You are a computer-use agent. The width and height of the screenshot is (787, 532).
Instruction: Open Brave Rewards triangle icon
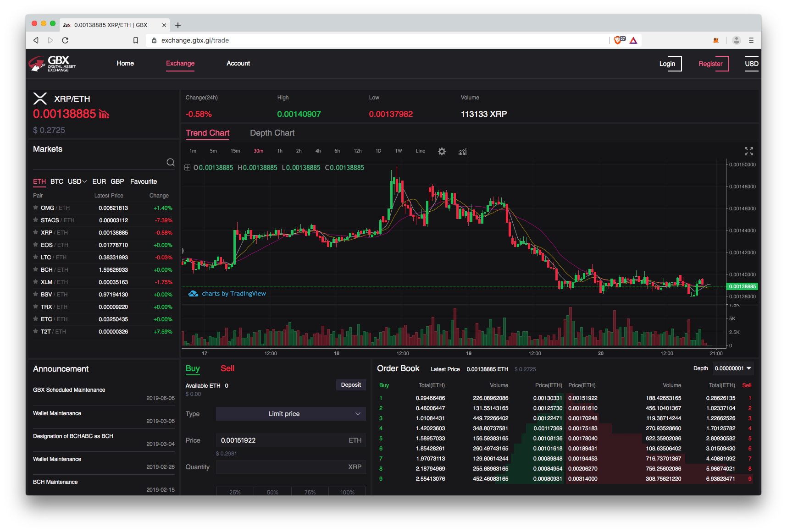tap(633, 40)
